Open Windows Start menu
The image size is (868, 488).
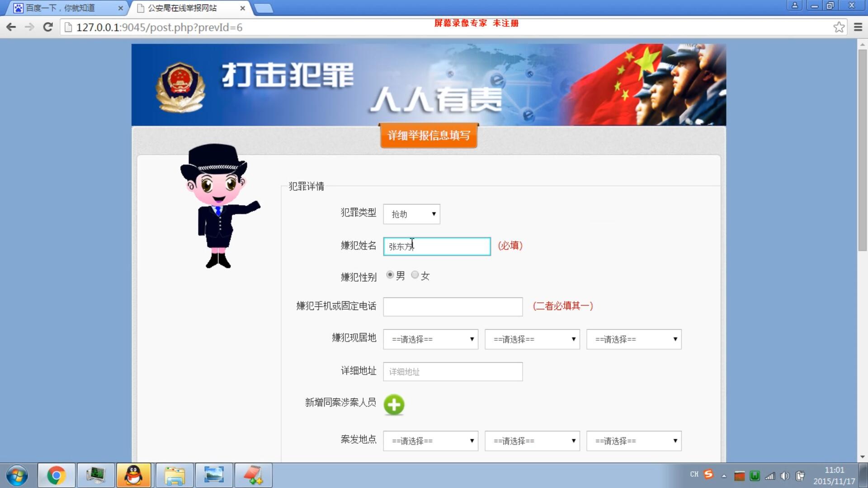click(x=17, y=475)
